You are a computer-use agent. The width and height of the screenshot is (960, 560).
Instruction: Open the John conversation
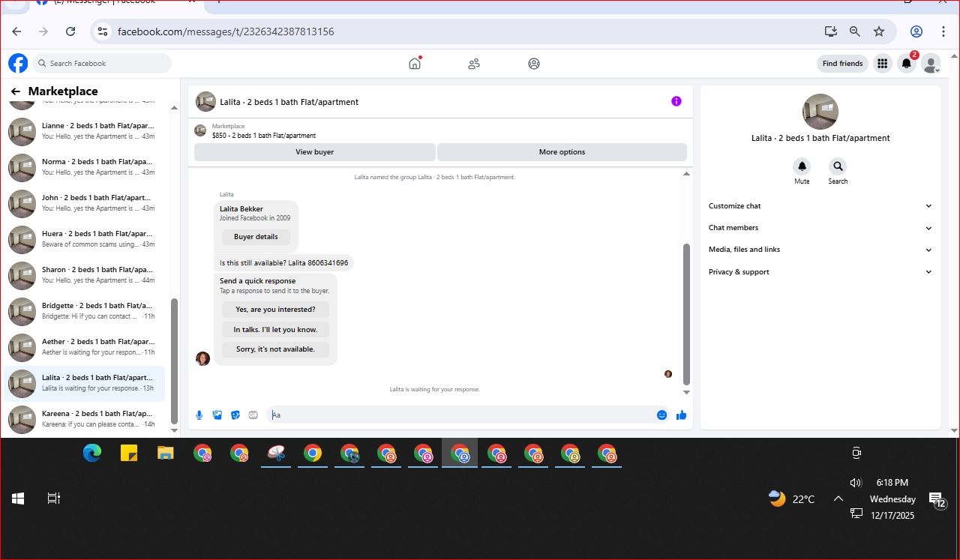[x=85, y=203]
